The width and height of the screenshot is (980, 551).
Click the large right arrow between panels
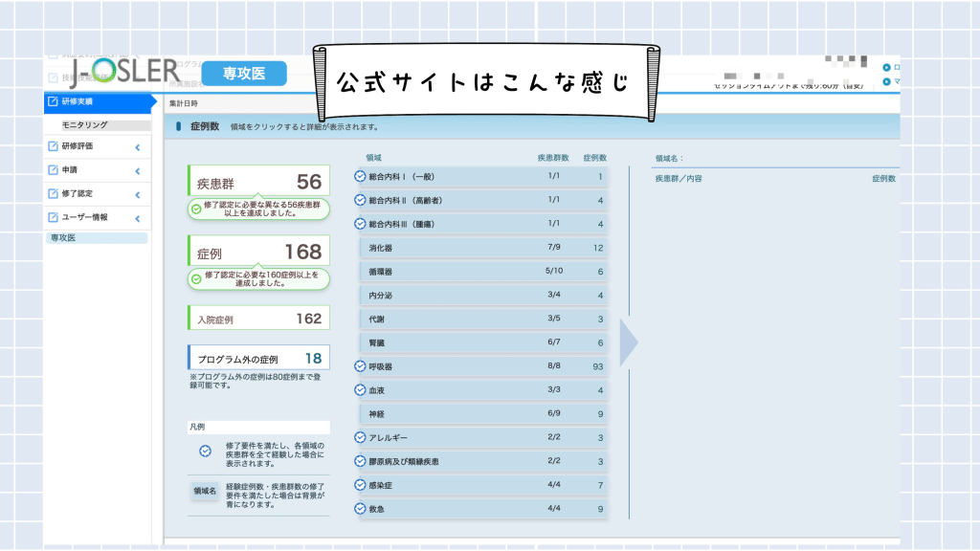(628, 342)
